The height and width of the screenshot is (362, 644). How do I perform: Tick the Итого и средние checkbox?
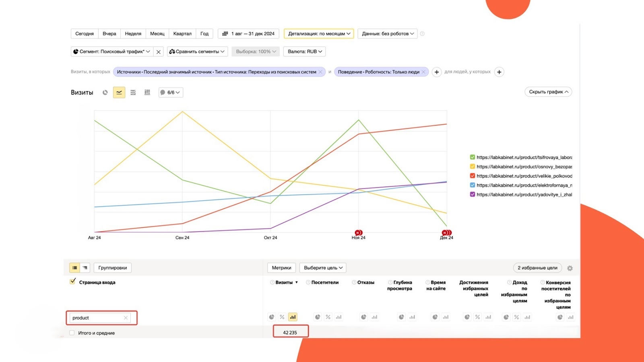tap(72, 333)
